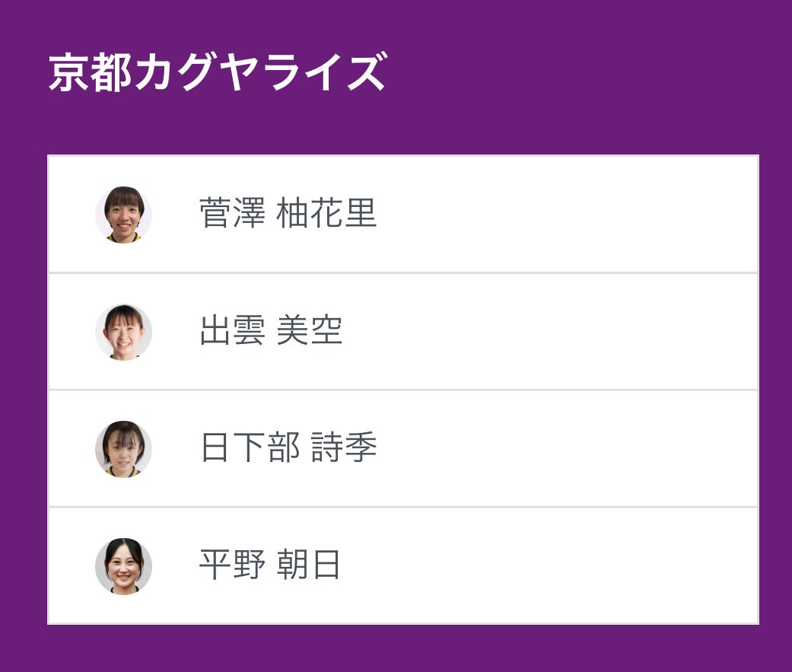Select the surname 出雲 in the list
Screen dimensions: 792x672
232,331
